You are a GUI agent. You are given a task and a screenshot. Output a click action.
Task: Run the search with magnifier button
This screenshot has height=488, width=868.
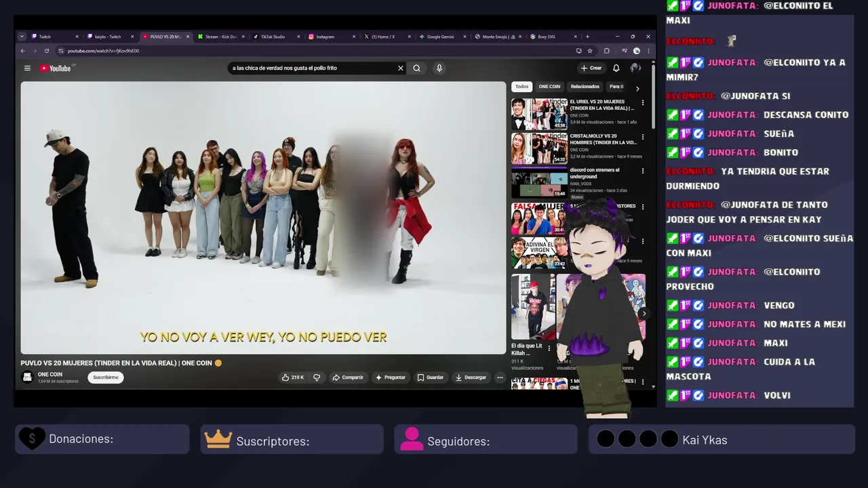click(416, 68)
